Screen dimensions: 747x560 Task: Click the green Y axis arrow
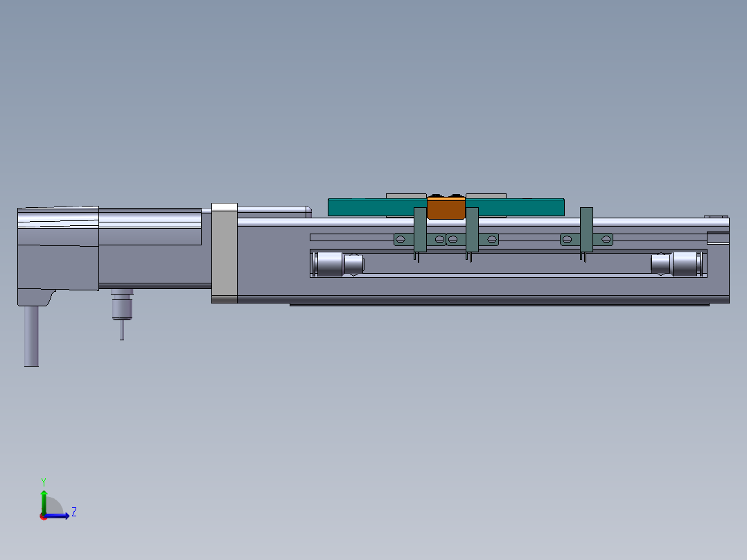(x=43, y=498)
